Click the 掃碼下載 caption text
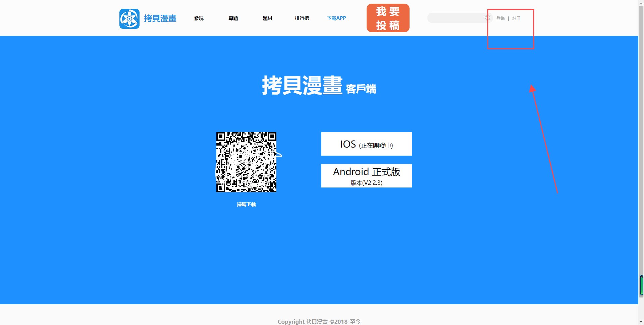This screenshot has height=325, width=644. (246, 204)
